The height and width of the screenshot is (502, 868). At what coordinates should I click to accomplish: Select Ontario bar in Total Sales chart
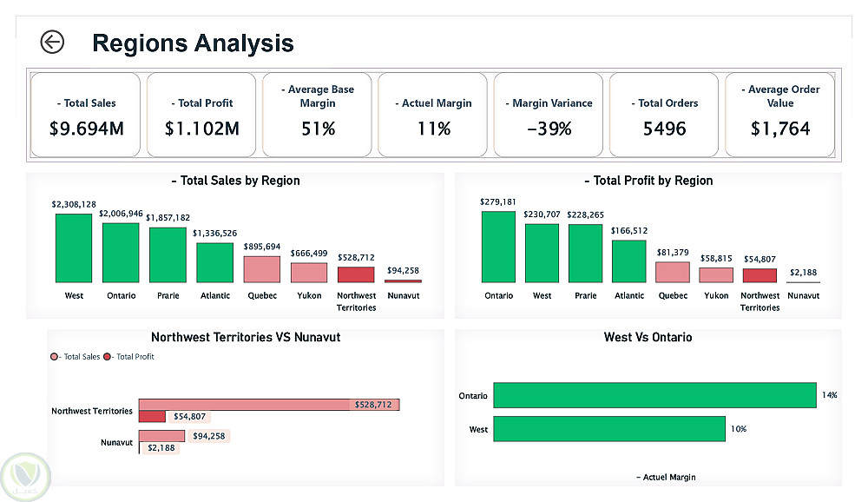click(121, 253)
